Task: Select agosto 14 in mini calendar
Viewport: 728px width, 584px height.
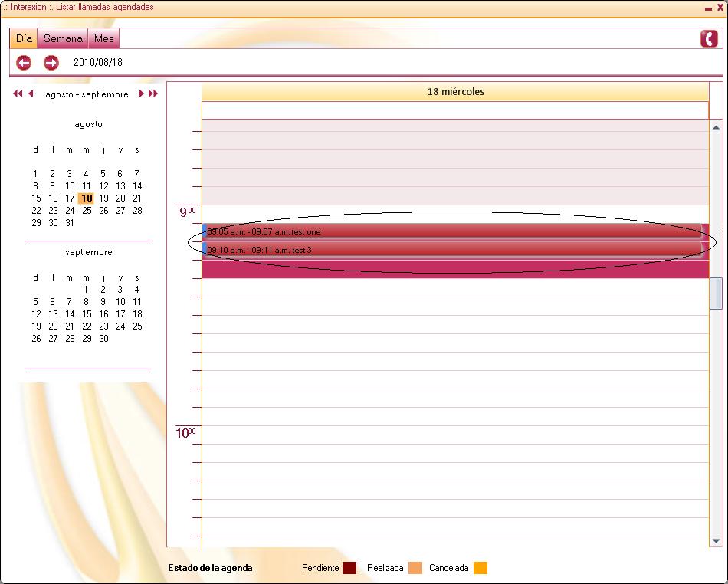Action: (x=137, y=185)
